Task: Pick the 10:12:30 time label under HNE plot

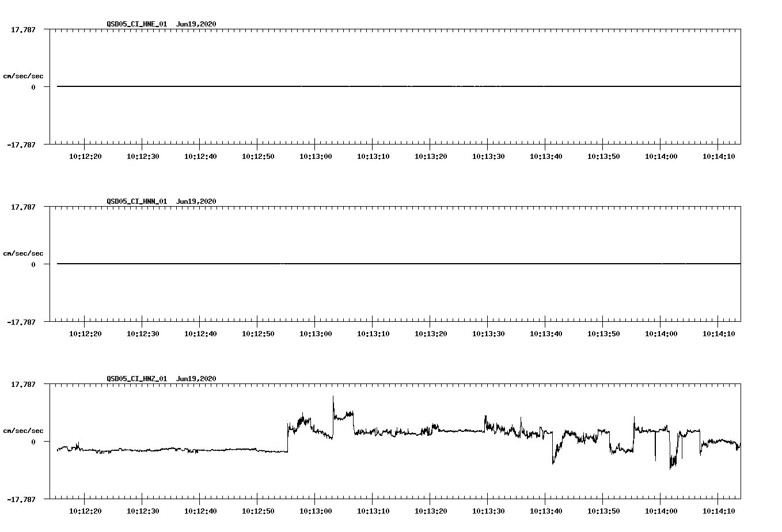Action: 143,157
